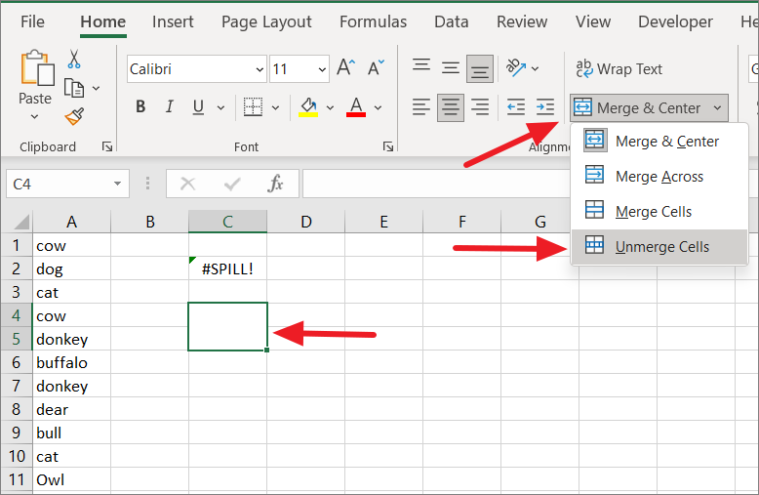Click the Select All corner triangle
The width and height of the screenshot is (759, 495).
pyautogui.click(x=21, y=222)
